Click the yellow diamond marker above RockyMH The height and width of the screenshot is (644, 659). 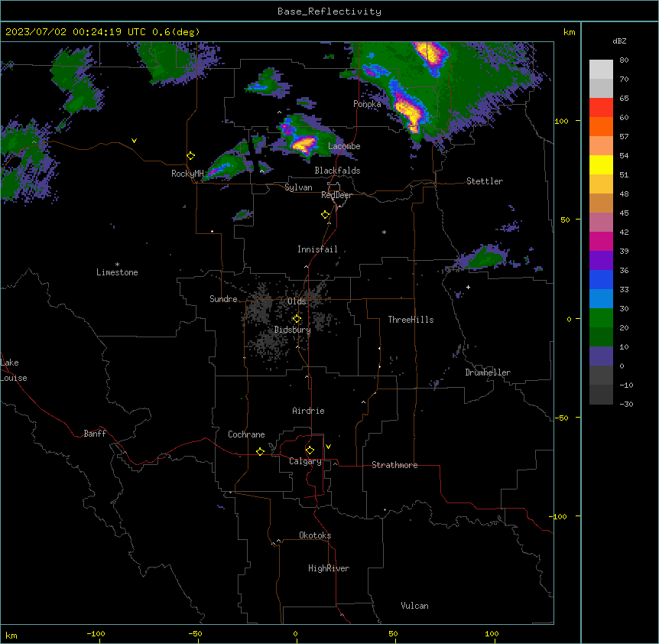point(191,156)
